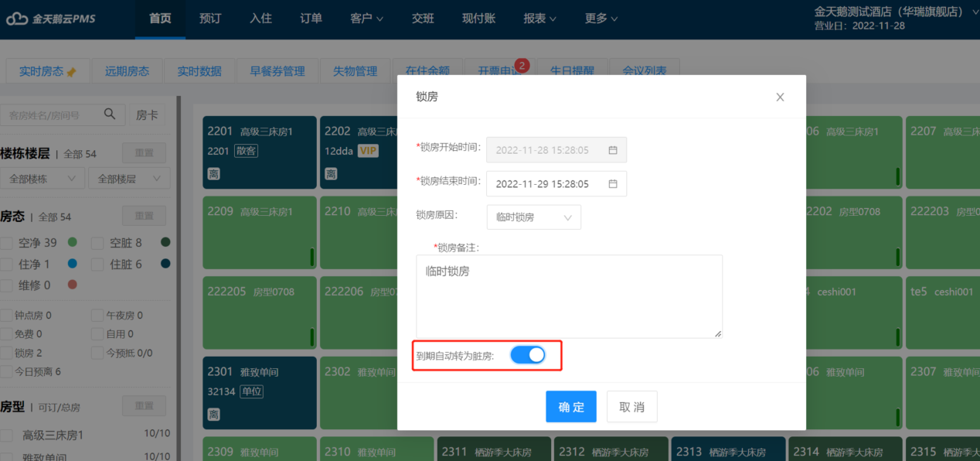Open the 入住 nav item

pyautogui.click(x=260, y=19)
